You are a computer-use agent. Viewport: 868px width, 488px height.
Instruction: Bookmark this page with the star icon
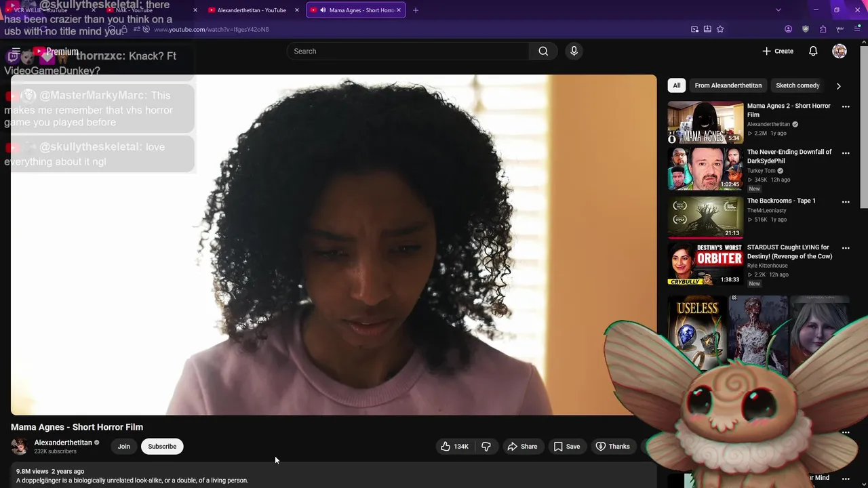pos(720,29)
